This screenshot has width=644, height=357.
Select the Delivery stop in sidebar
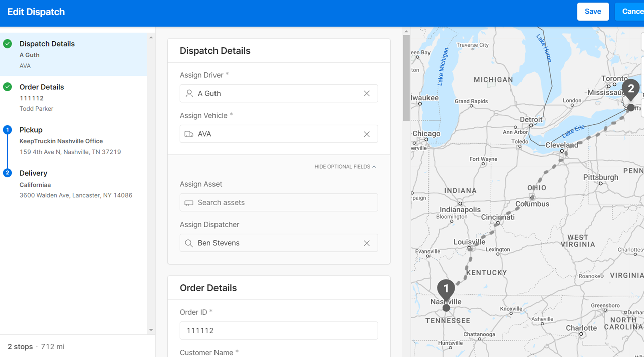(33, 173)
